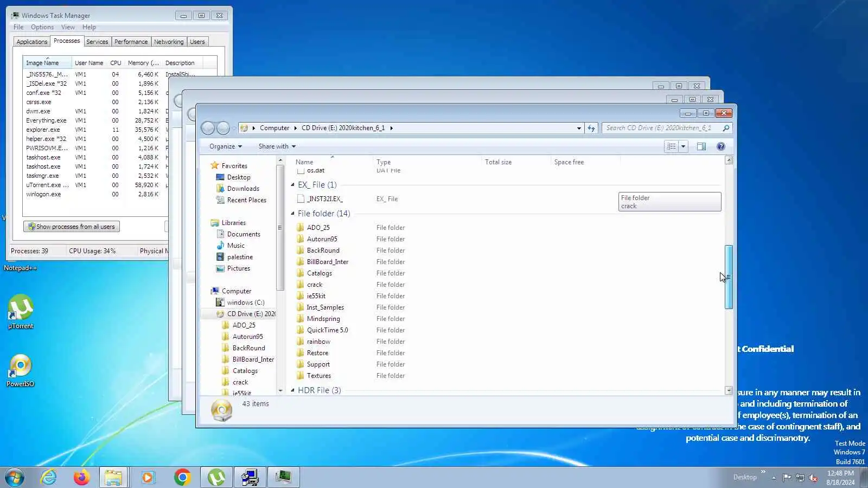The width and height of the screenshot is (868, 488).
Task: Collapse the File folder (14) group
Action: [292, 214]
